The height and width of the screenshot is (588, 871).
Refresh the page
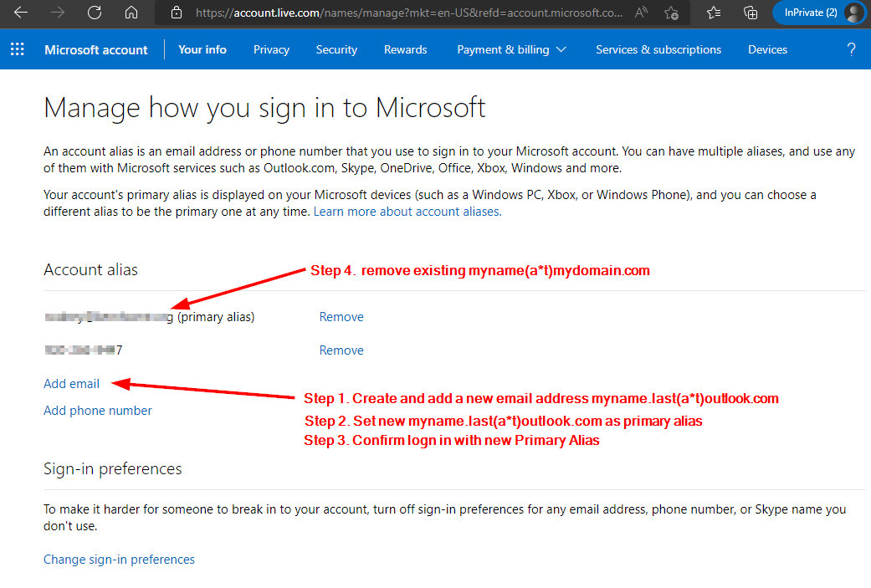(94, 13)
